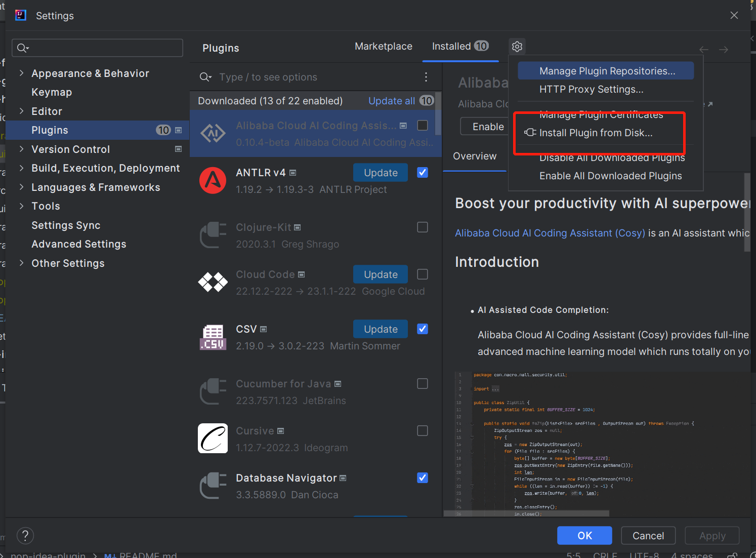Click the CSV plugin logo
The image size is (756, 558).
tap(213, 337)
